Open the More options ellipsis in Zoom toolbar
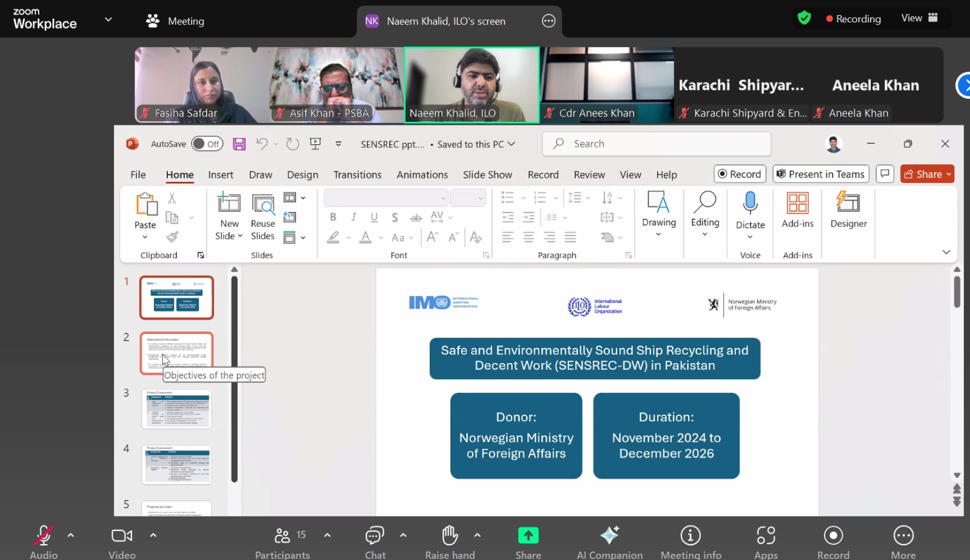This screenshot has width=970, height=560. click(903, 536)
